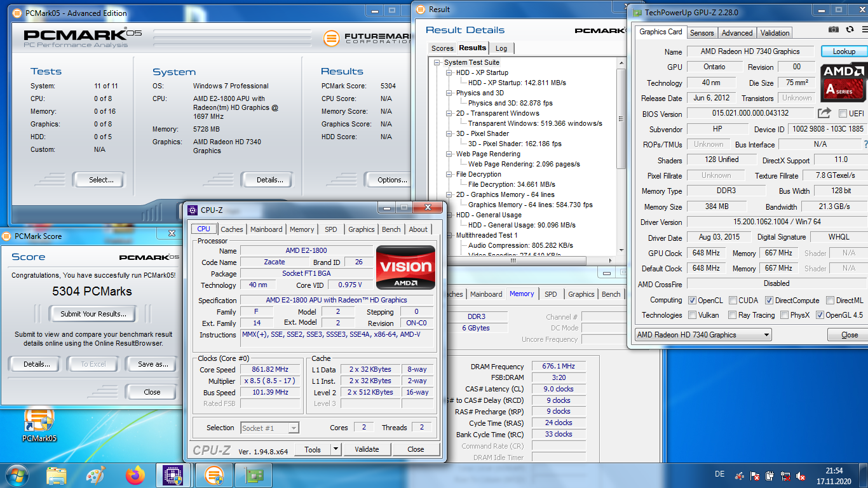
Task: Click the GPU-Z screenshot camera icon
Action: (833, 29)
